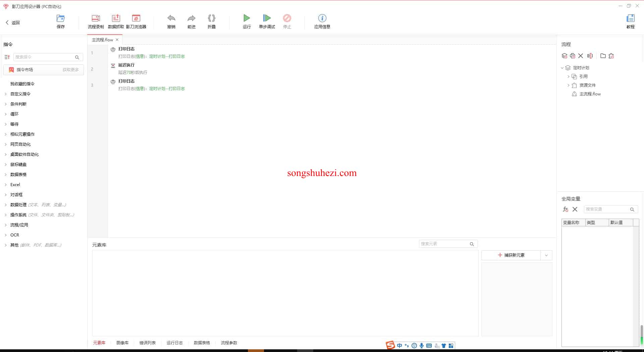Expand the 引用 tree node
Image resolution: width=644 pixels, height=352 pixels.
(568, 77)
